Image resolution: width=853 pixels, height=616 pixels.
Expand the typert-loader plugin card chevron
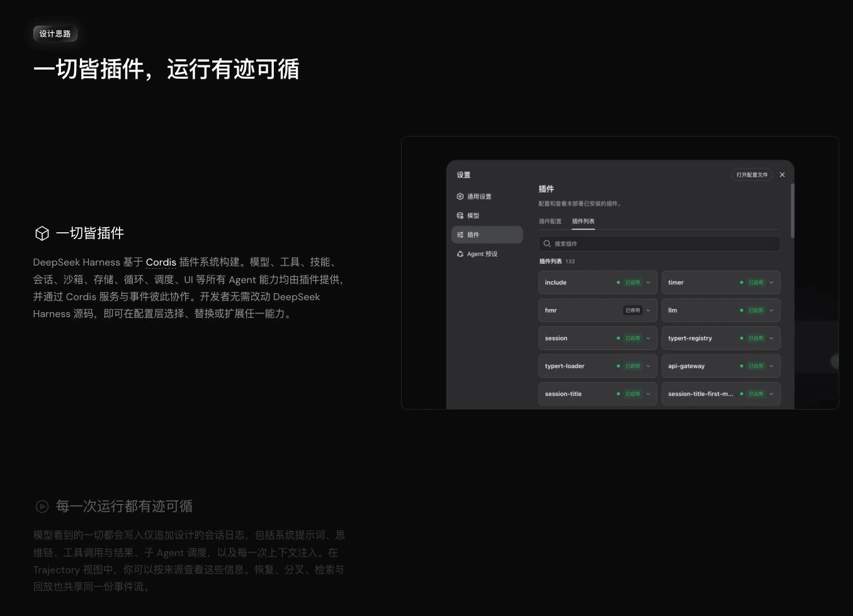coord(648,366)
